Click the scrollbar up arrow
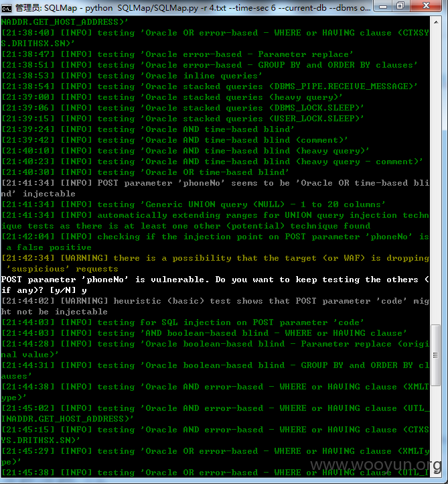Screen dimensions: 448x484 (436, 22)
